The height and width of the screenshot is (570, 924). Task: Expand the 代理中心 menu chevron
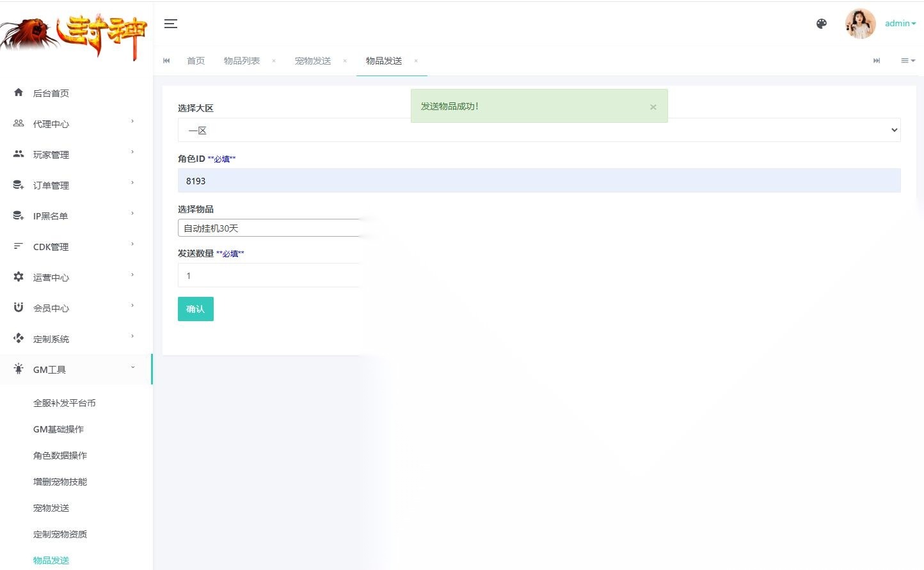[132, 121]
